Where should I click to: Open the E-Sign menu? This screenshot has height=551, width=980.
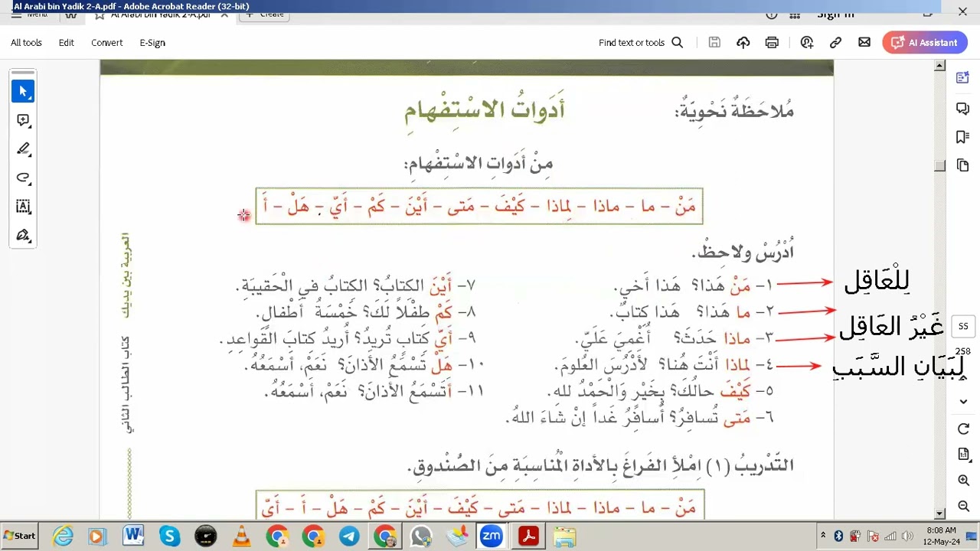[x=152, y=43]
